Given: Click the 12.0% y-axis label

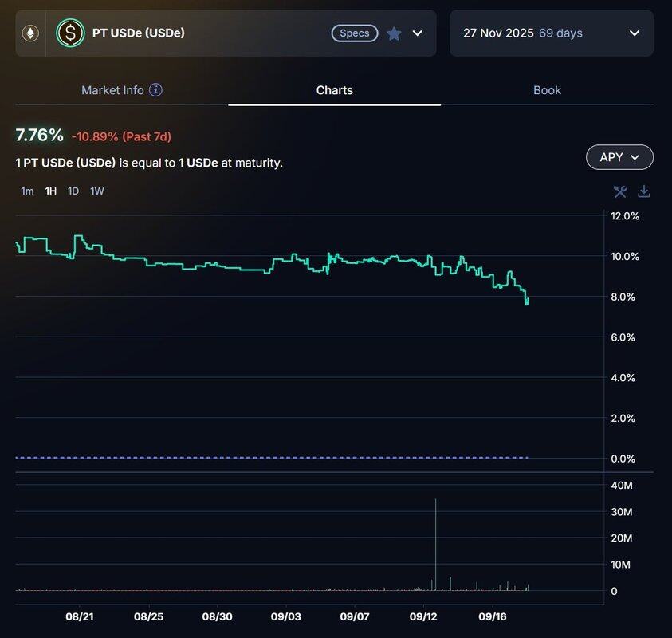Looking at the screenshot, I should click(625, 215).
